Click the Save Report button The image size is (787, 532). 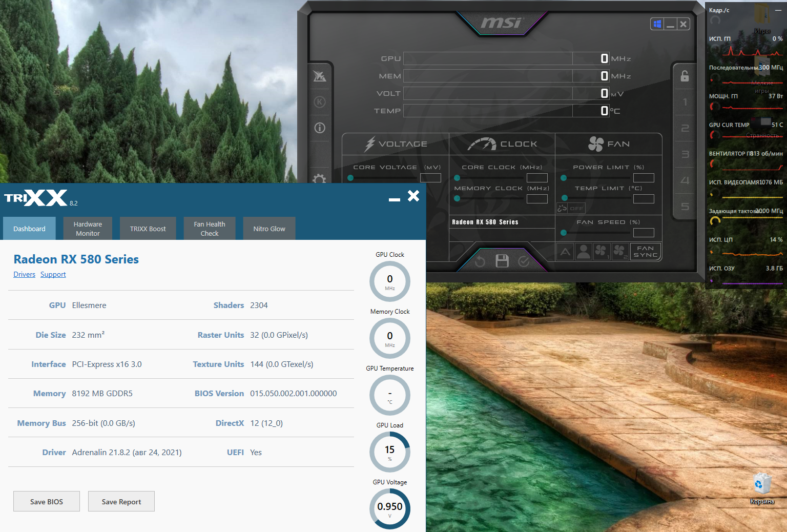121,501
